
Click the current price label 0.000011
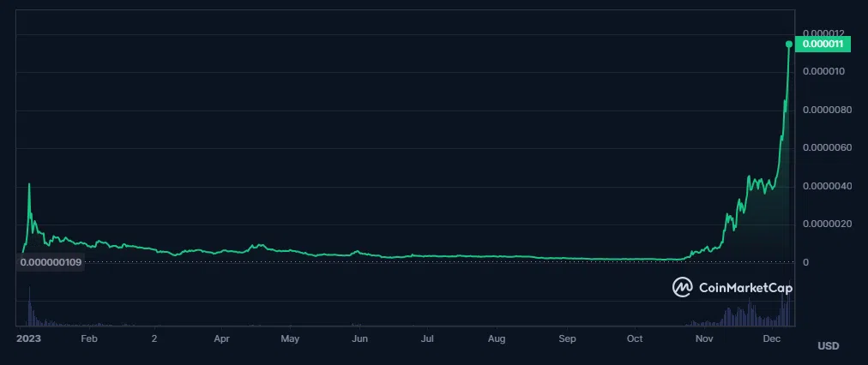pyautogui.click(x=822, y=45)
